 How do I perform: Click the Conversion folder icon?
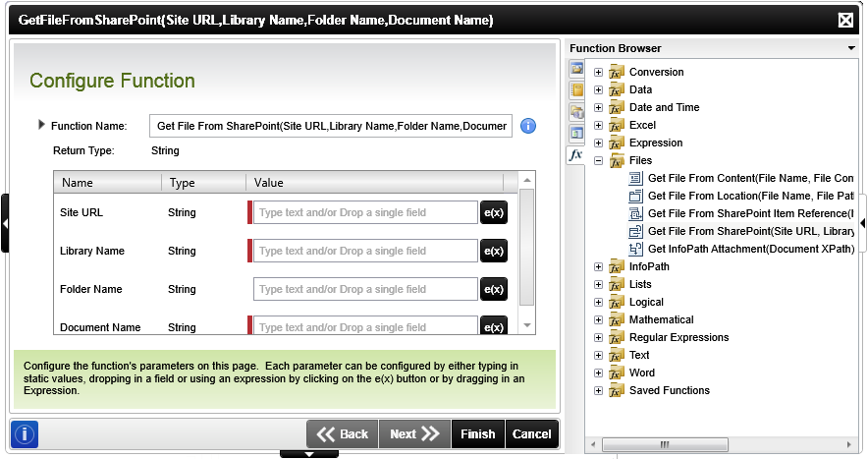click(616, 72)
